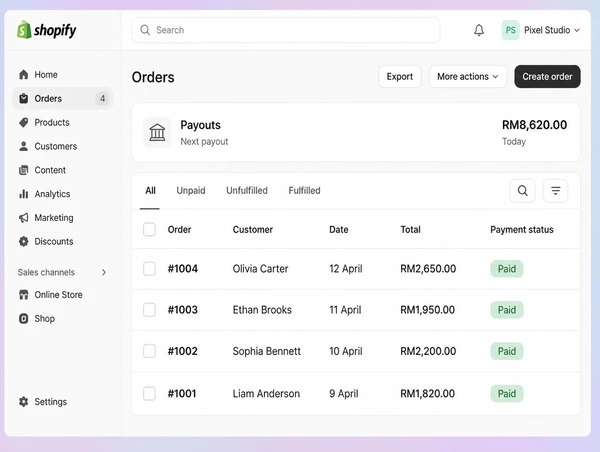600x452 pixels.
Task: Focus the top Search input field
Action: point(285,30)
